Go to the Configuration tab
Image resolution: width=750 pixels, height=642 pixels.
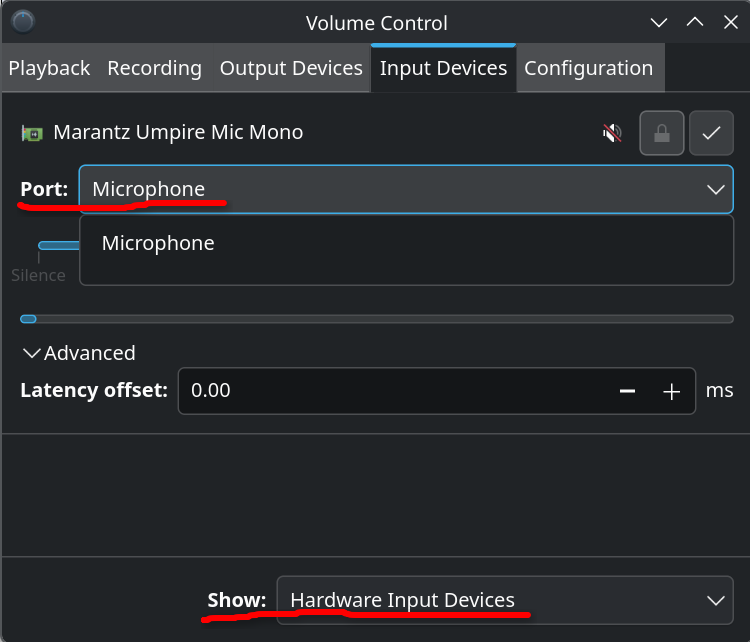pyautogui.click(x=588, y=68)
